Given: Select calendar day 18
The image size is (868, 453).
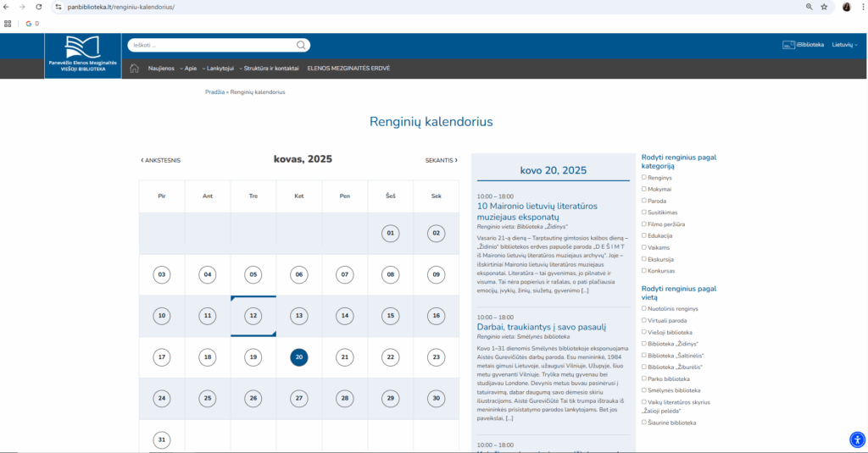Looking at the screenshot, I should point(208,357).
